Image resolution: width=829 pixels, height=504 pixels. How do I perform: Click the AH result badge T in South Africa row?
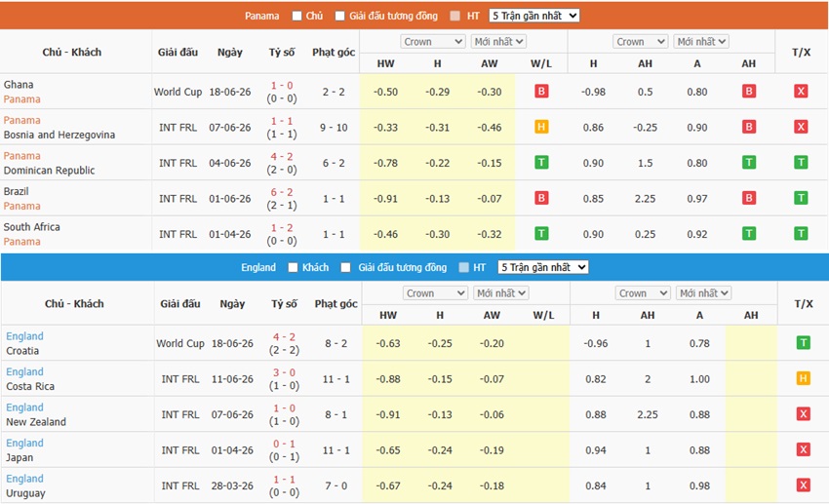pos(749,234)
